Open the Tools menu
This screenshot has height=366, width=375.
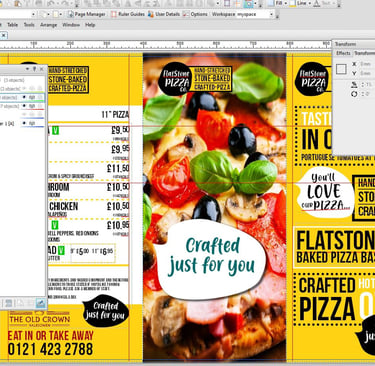29,25
